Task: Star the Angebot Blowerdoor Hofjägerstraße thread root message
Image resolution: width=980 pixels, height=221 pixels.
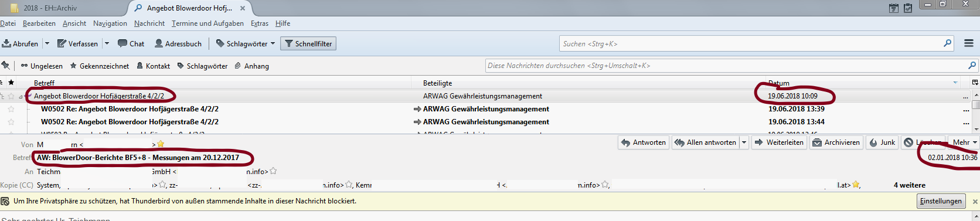Action: coord(11,96)
